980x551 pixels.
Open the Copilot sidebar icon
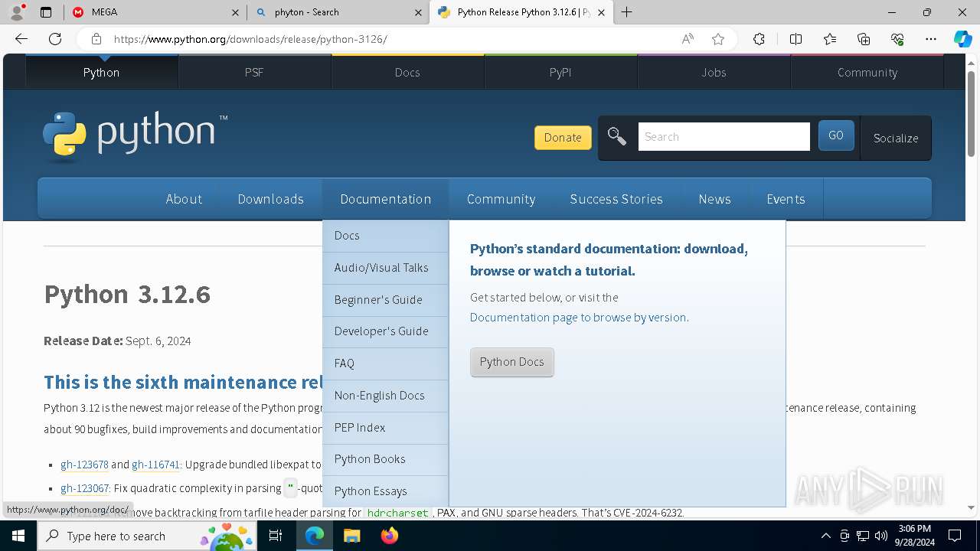962,39
